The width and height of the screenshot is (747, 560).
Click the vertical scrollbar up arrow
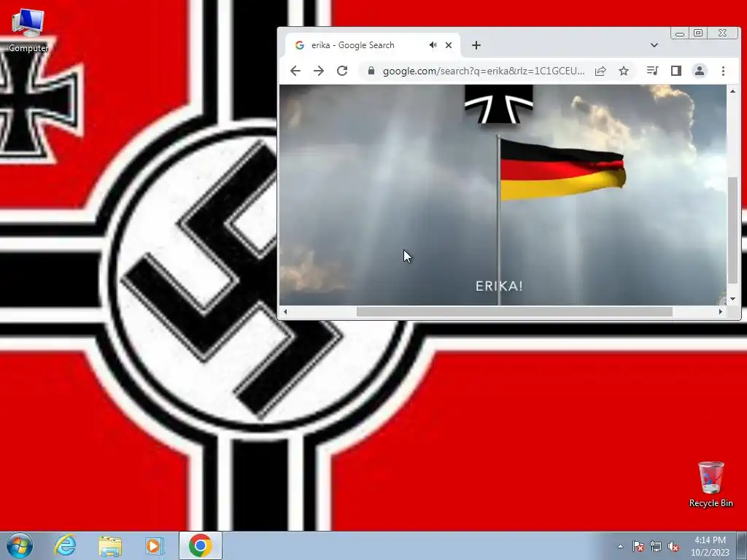732,91
